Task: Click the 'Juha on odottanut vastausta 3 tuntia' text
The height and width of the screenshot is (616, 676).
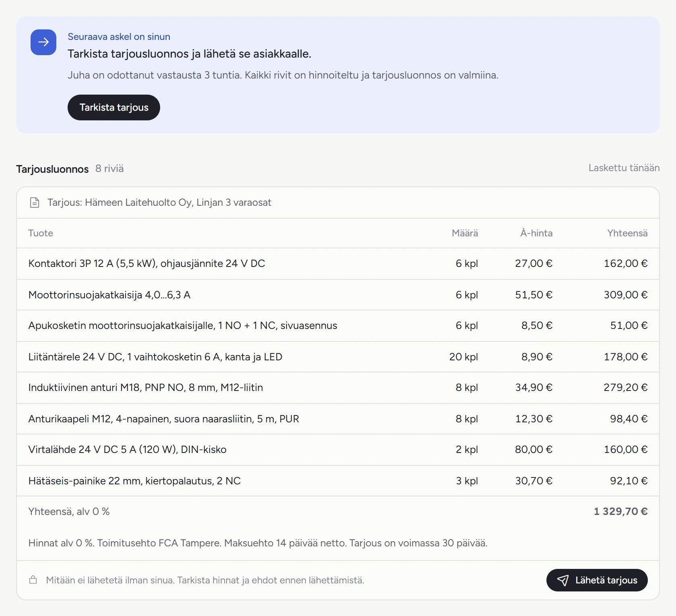Action: click(155, 75)
